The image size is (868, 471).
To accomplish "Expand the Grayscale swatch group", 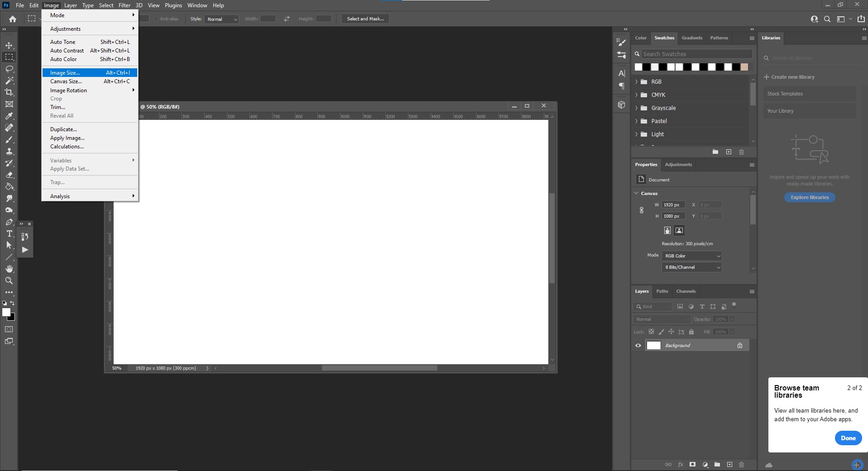I will 637,108.
